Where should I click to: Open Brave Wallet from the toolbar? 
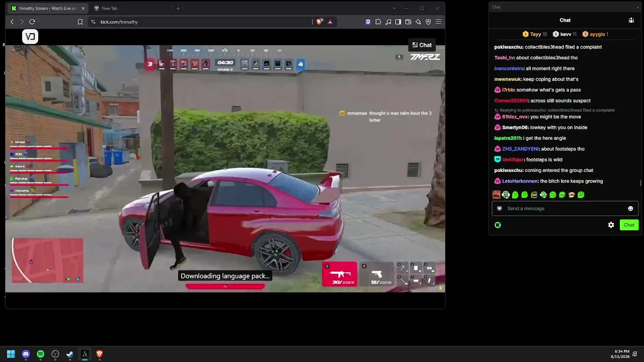[x=408, y=22]
